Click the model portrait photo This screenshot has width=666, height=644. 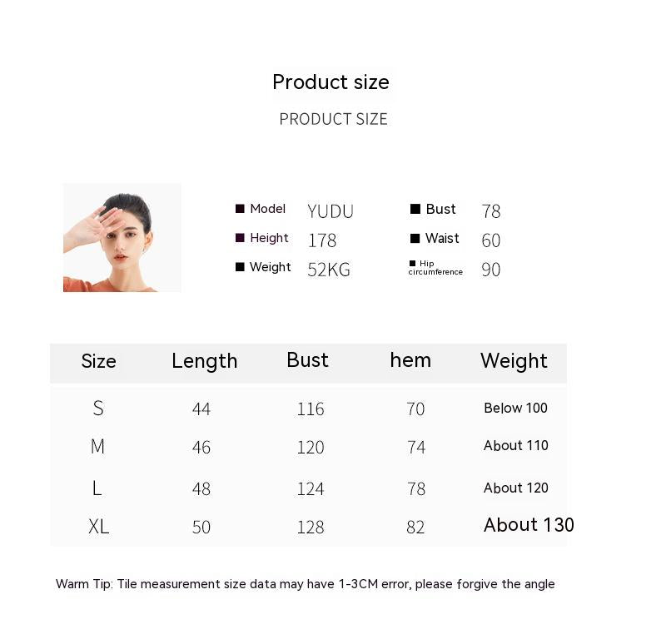(x=122, y=237)
